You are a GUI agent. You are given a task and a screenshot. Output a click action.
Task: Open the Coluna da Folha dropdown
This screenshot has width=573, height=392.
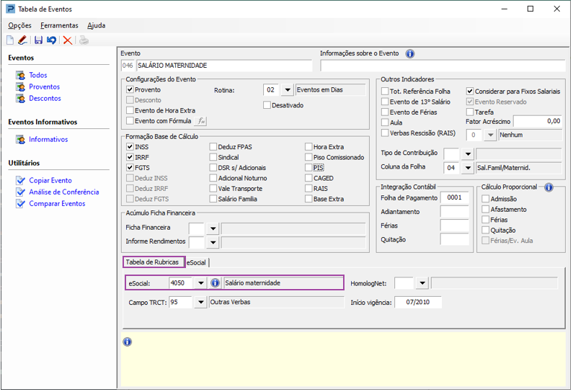coord(468,168)
